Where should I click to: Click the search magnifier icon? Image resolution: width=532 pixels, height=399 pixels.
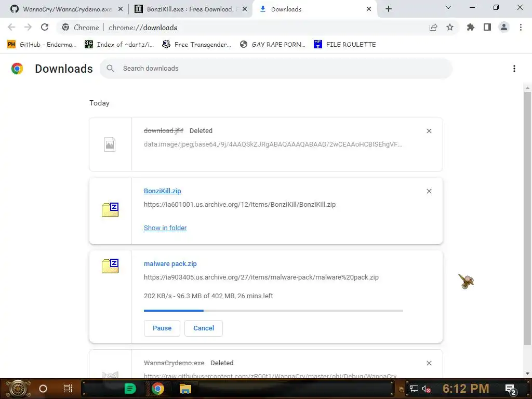[x=110, y=69]
